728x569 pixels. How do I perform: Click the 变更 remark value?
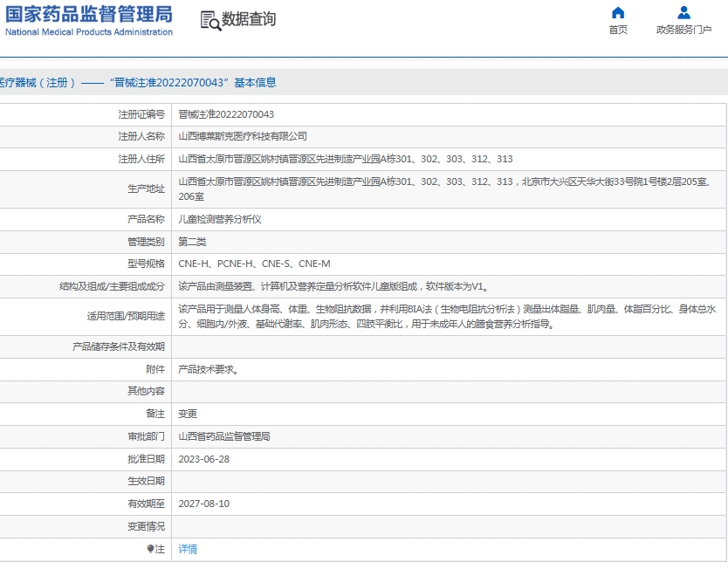pyautogui.click(x=188, y=414)
